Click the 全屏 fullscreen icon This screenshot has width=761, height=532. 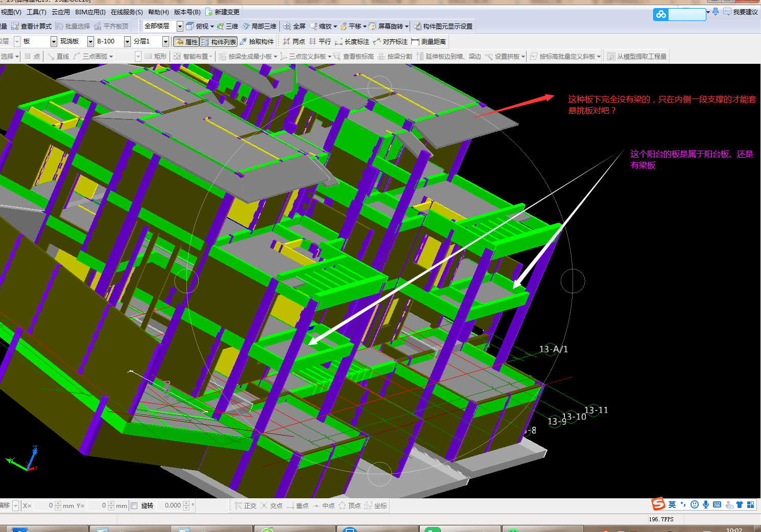287,26
